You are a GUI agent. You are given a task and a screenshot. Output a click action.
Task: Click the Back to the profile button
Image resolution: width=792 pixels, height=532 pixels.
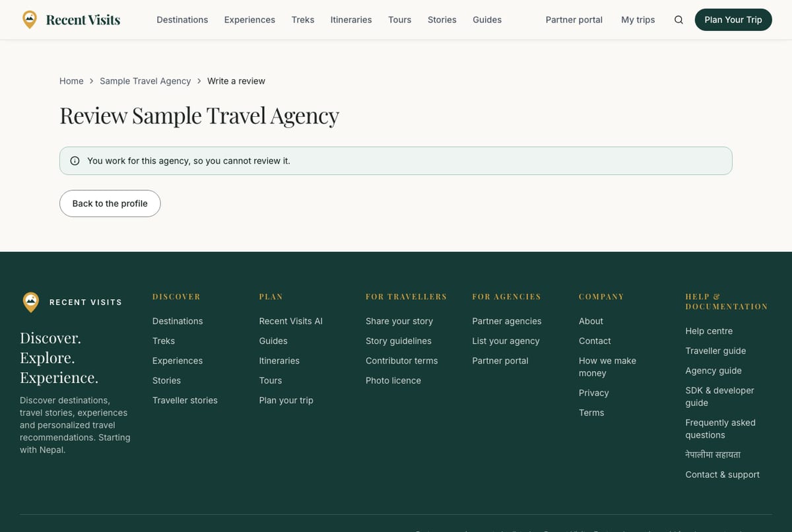coord(110,203)
